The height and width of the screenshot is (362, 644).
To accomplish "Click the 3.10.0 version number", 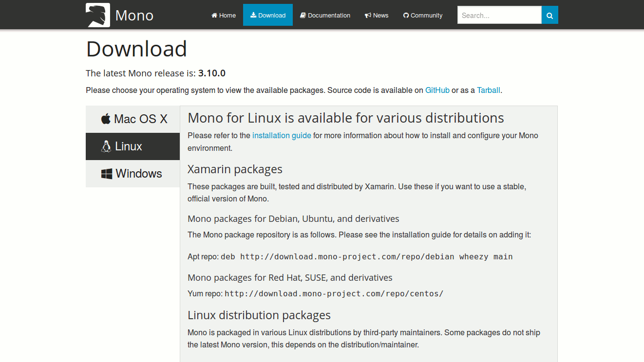I will [212, 73].
